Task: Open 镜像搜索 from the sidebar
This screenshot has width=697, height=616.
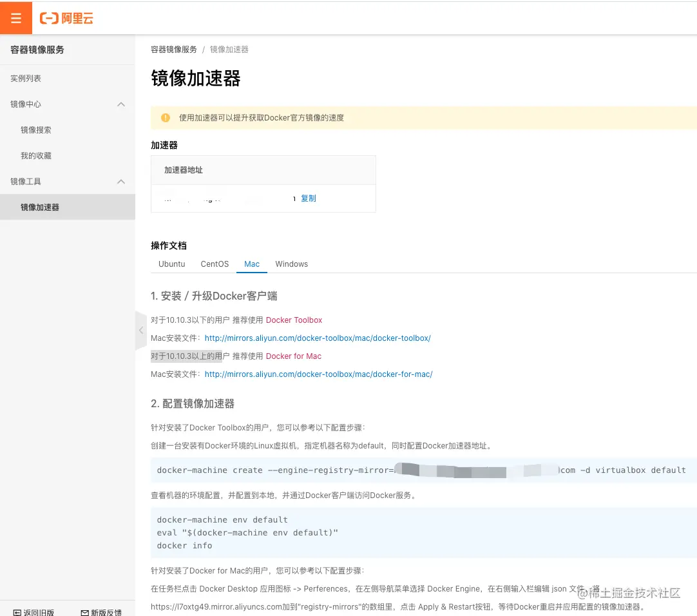Action: click(35, 130)
